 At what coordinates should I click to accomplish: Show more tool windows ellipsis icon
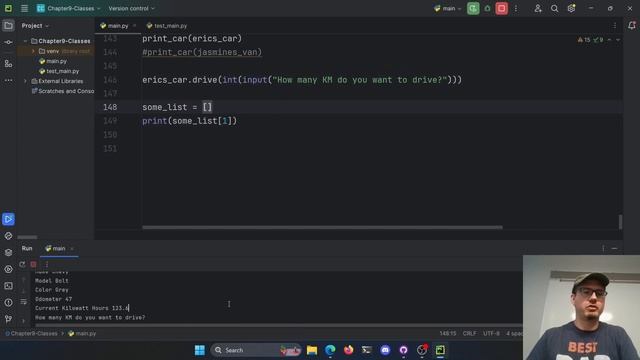8,80
